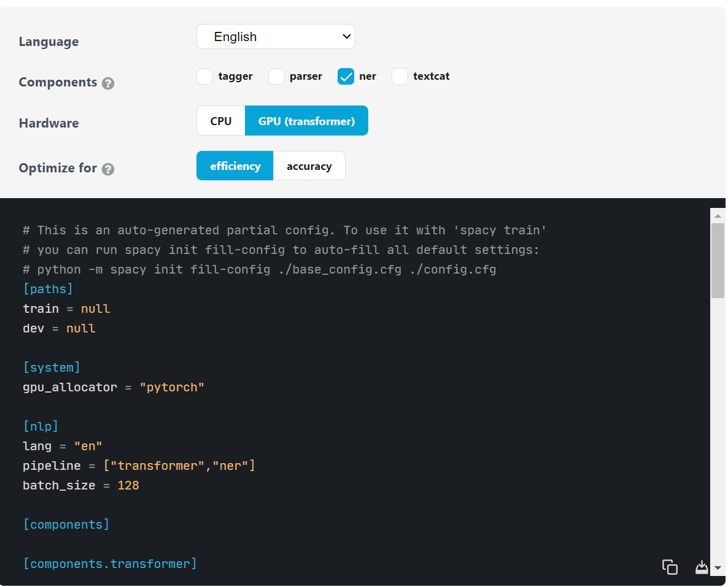Copy the config with the copy icon
728x587 pixels.
(x=670, y=567)
